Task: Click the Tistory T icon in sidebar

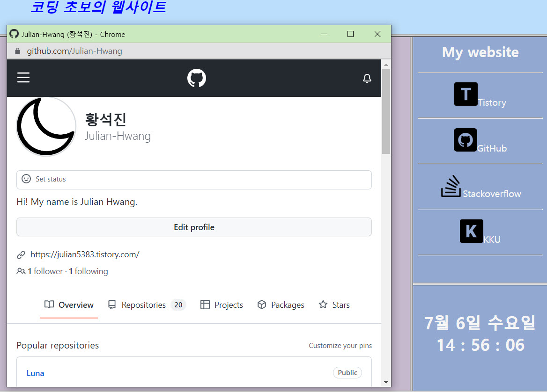Action: coord(466,94)
